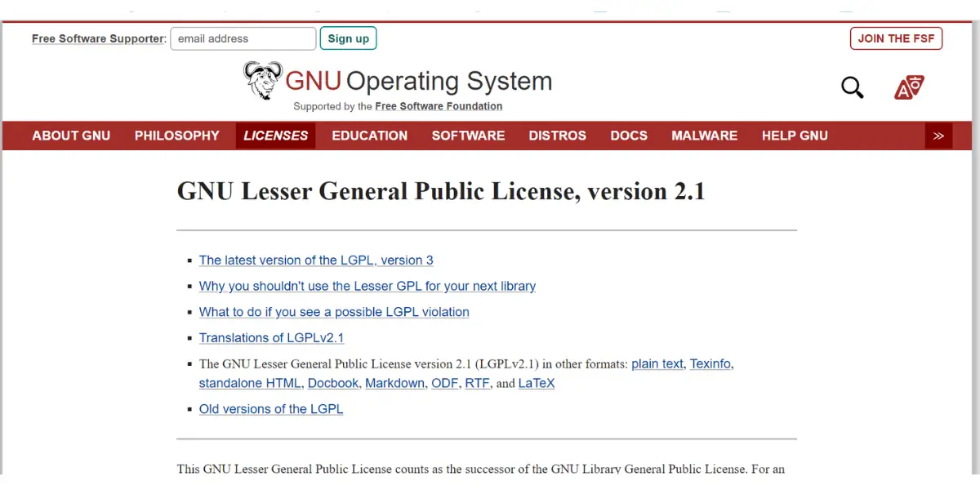The height and width of the screenshot is (490, 980).
Task: Focus the email address input field
Action: 243,38
